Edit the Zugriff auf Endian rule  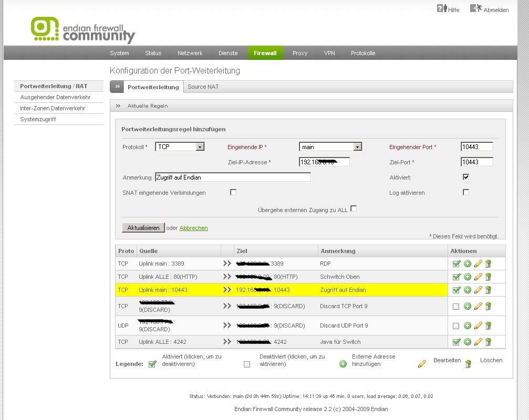(x=478, y=290)
